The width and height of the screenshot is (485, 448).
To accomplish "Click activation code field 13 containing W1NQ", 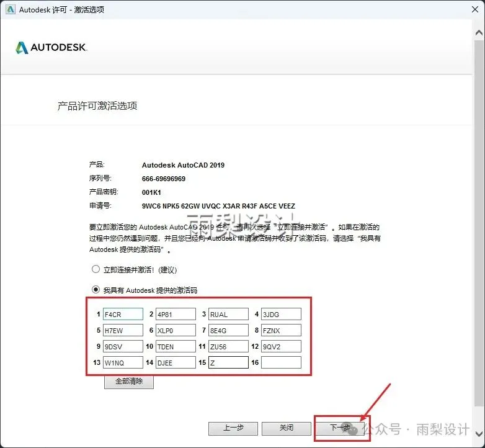I will [x=123, y=362].
